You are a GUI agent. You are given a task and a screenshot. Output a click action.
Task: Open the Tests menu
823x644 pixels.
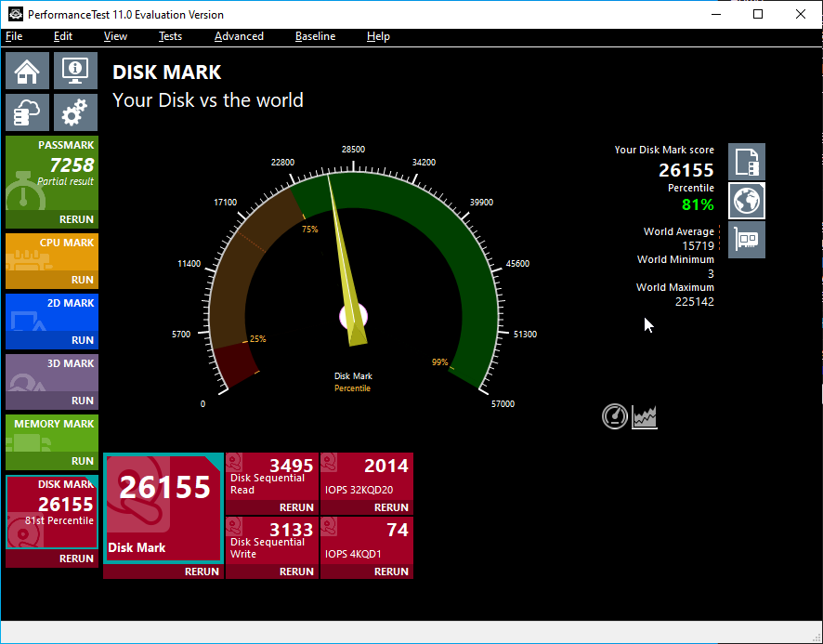(x=170, y=36)
